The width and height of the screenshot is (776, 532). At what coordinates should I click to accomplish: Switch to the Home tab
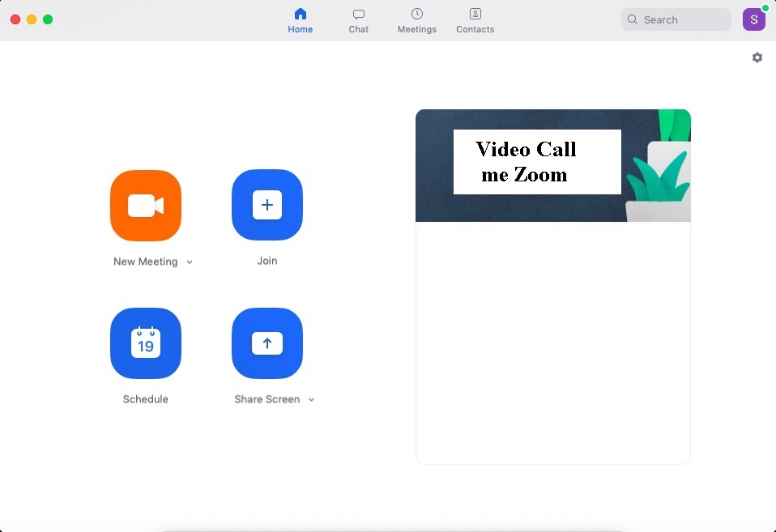pos(301,21)
